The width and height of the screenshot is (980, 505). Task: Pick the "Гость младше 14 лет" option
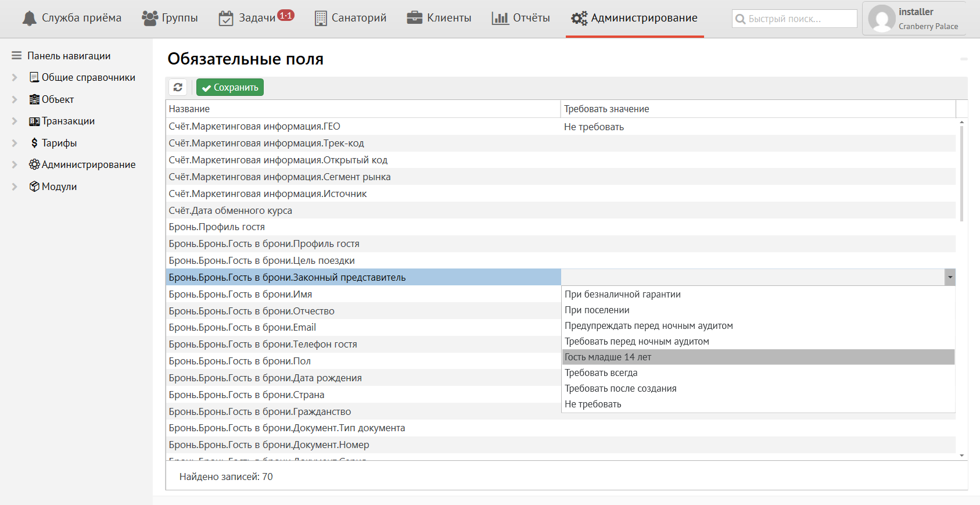tap(758, 357)
